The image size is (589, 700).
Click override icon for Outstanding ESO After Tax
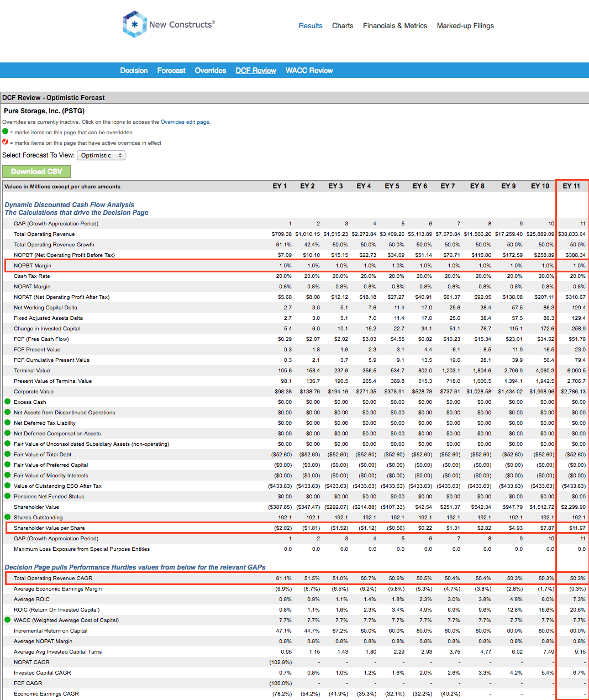[8, 486]
